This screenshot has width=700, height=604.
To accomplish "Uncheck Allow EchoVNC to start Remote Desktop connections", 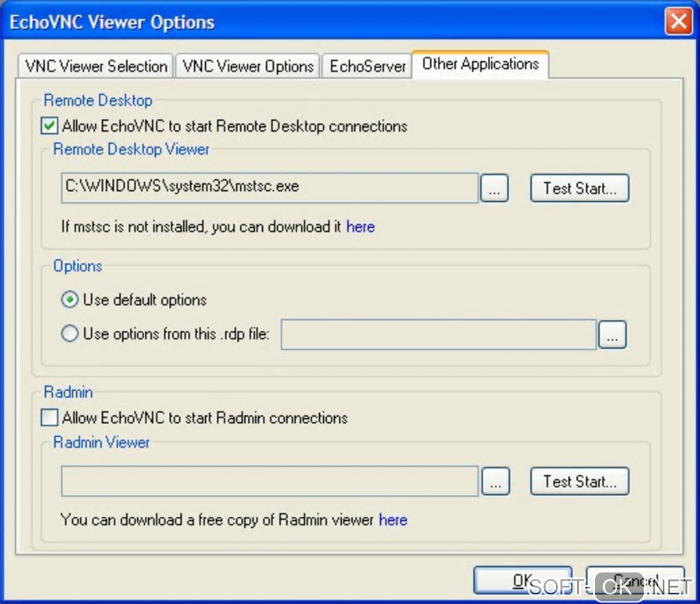I will 49,126.
